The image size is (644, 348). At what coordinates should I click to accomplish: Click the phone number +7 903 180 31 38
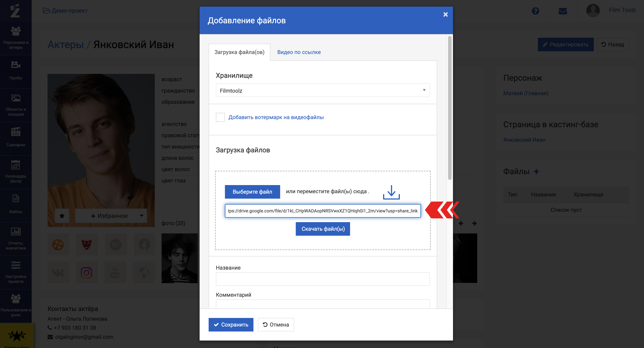tap(75, 328)
